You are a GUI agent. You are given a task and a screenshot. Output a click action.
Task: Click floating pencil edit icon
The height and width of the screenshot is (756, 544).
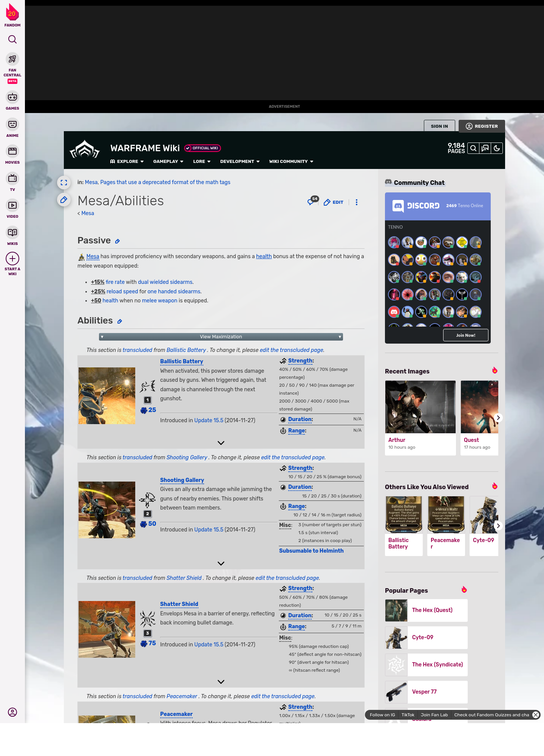tap(64, 200)
